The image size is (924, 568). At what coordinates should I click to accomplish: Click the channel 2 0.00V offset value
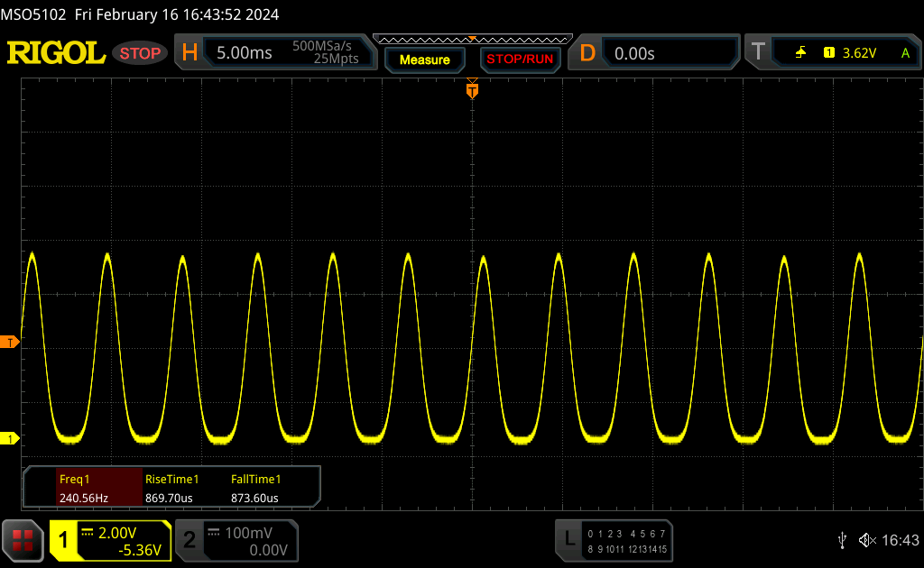pyautogui.click(x=268, y=550)
